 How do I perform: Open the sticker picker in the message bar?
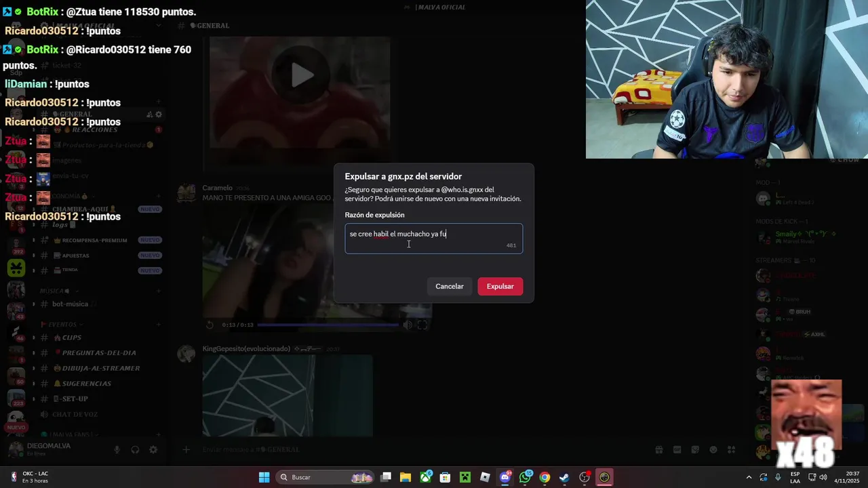pos(695,449)
